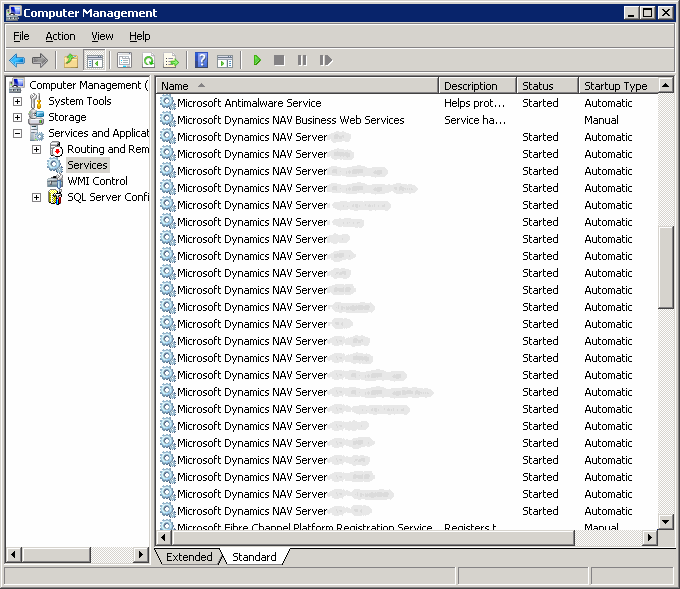The image size is (680, 589).
Task: Click the services list vertical scrollbar thumb
Action: [666, 268]
